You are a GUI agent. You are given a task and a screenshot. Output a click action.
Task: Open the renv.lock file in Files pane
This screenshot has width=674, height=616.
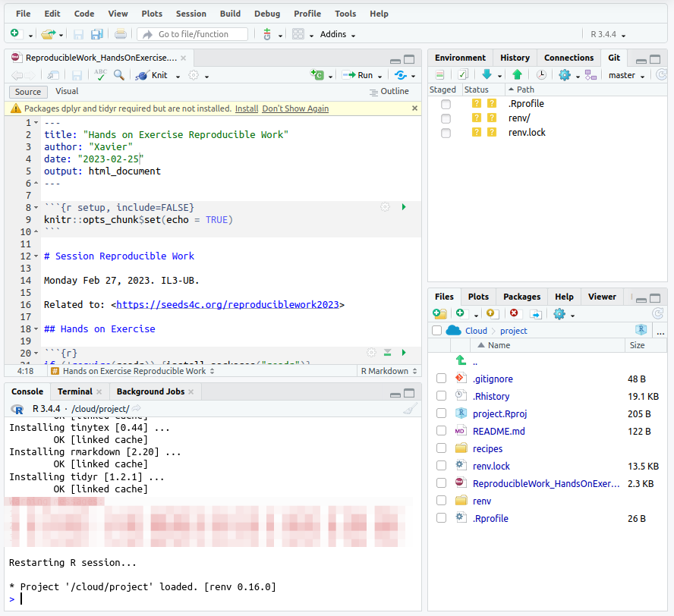tap(491, 466)
